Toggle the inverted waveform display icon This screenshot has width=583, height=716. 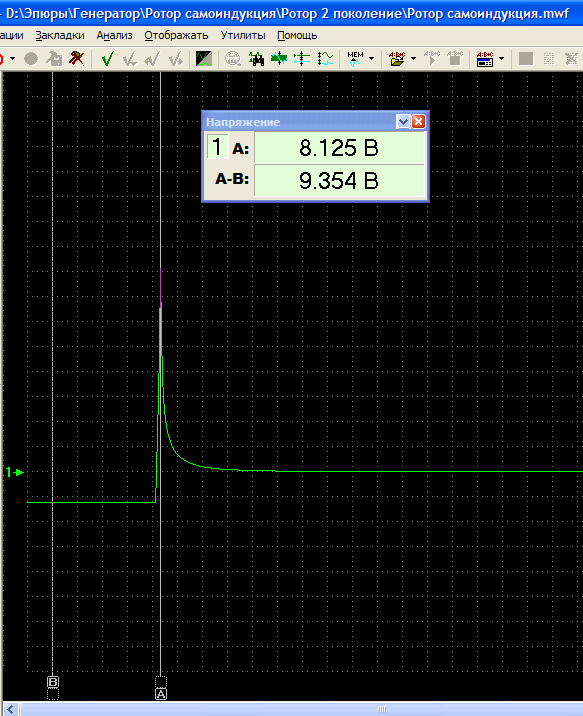pyautogui.click(x=204, y=59)
